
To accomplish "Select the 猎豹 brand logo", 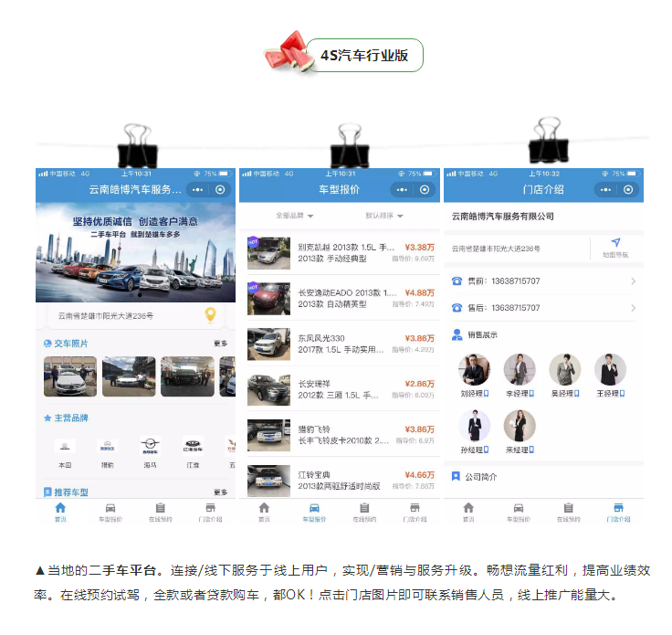I will click(x=108, y=446).
